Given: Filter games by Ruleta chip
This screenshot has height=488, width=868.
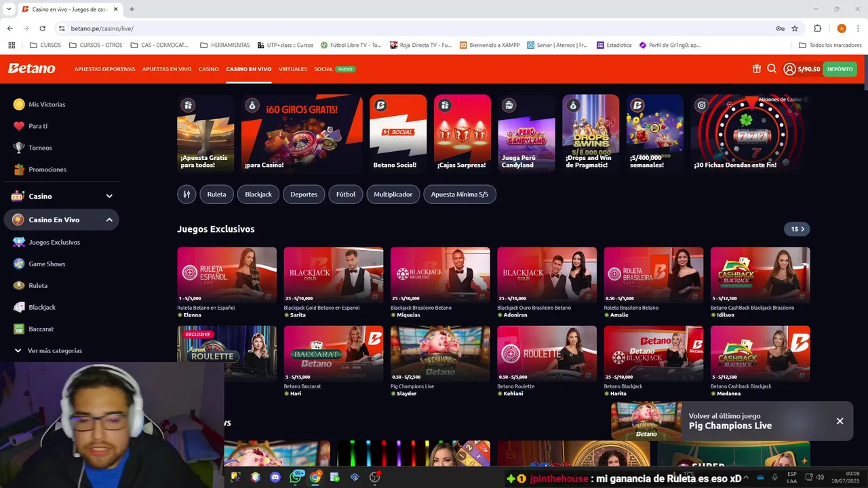Looking at the screenshot, I should [216, 194].
